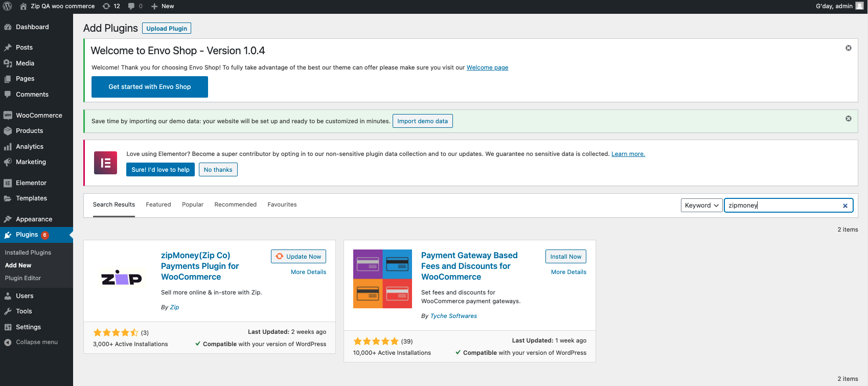Click Get started with Envo Shop
This screenshot has height=386, width=868.
(x=150, y=87)
